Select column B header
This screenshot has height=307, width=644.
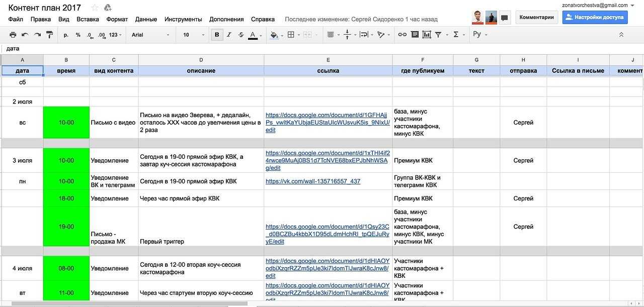click(x=66, y=60)
